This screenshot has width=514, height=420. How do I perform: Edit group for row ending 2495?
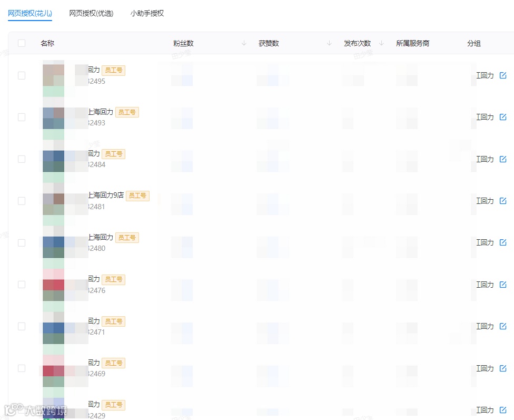pos(503,75)
